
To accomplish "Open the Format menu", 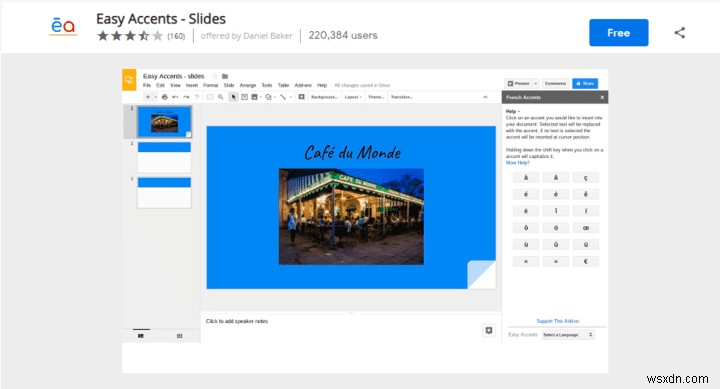I will pos(211,85).
